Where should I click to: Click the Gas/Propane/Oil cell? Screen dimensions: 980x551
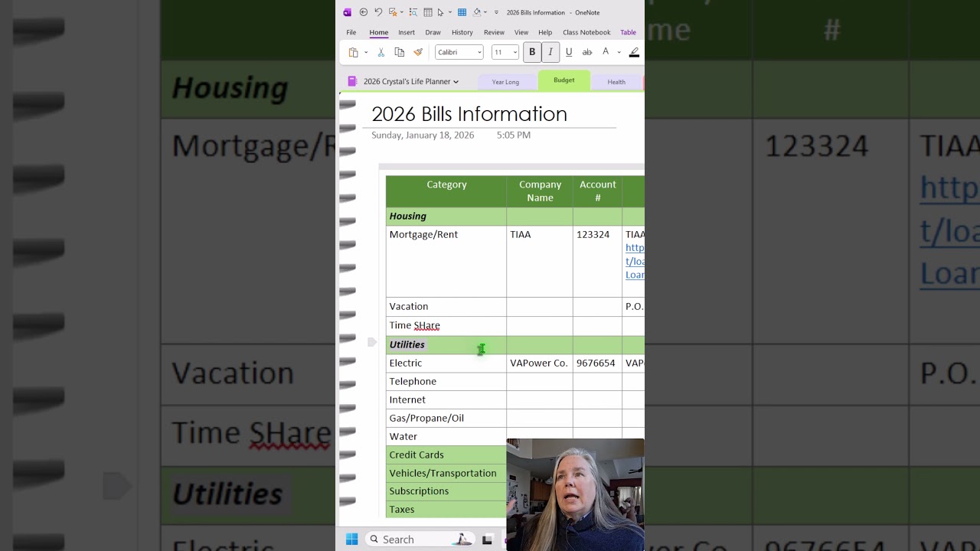pyautogui.click(x=446, y=418)
